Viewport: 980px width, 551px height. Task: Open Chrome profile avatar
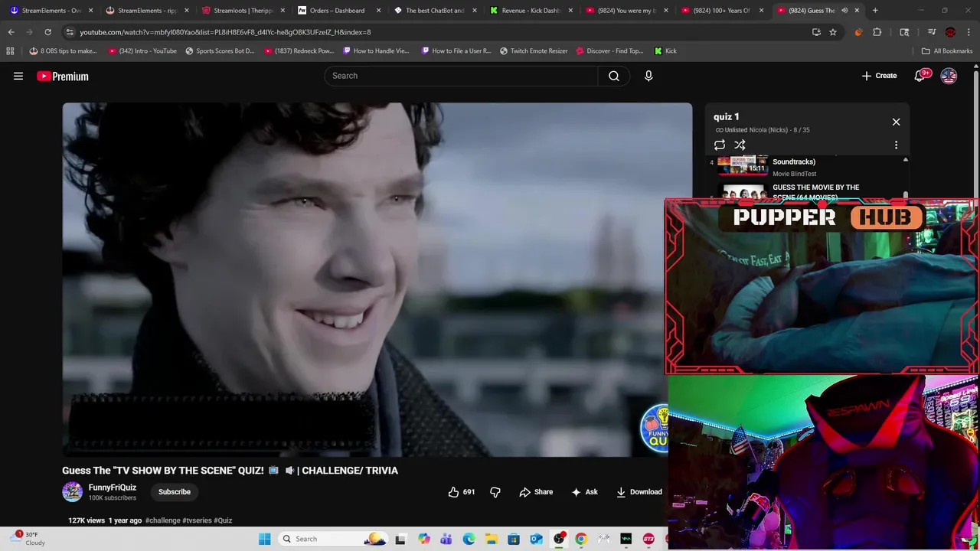coord(950,32)
